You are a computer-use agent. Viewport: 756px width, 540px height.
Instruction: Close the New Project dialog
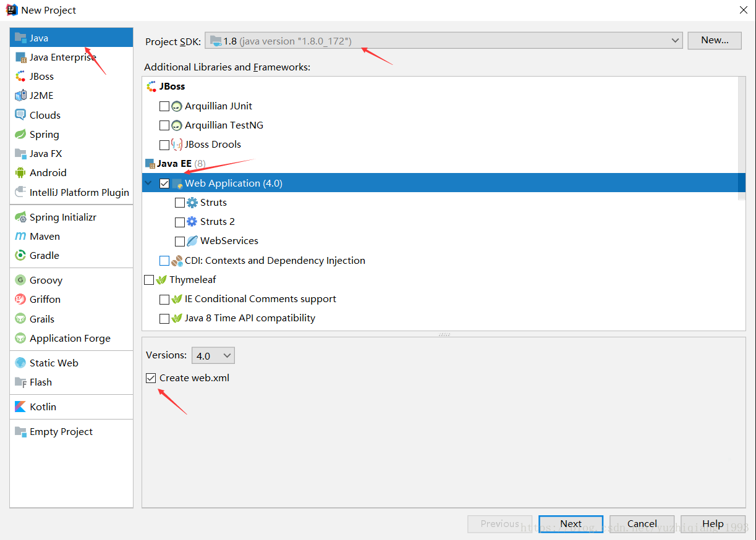tap(743, 10)
